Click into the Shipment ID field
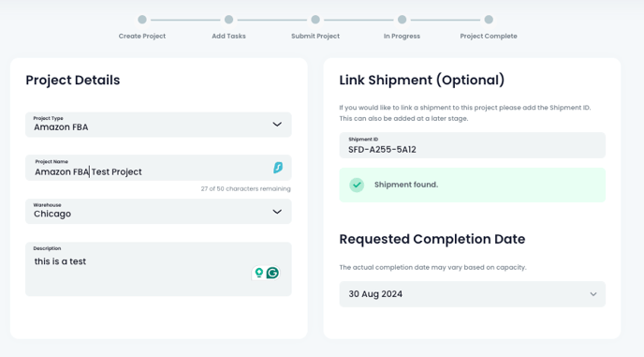The image size is (644, 357). 473,145
